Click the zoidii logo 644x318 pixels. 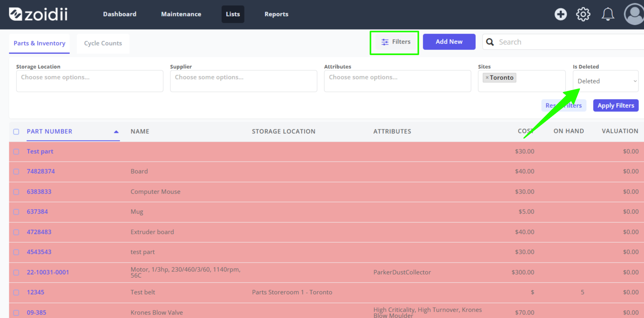pos(38,14)
